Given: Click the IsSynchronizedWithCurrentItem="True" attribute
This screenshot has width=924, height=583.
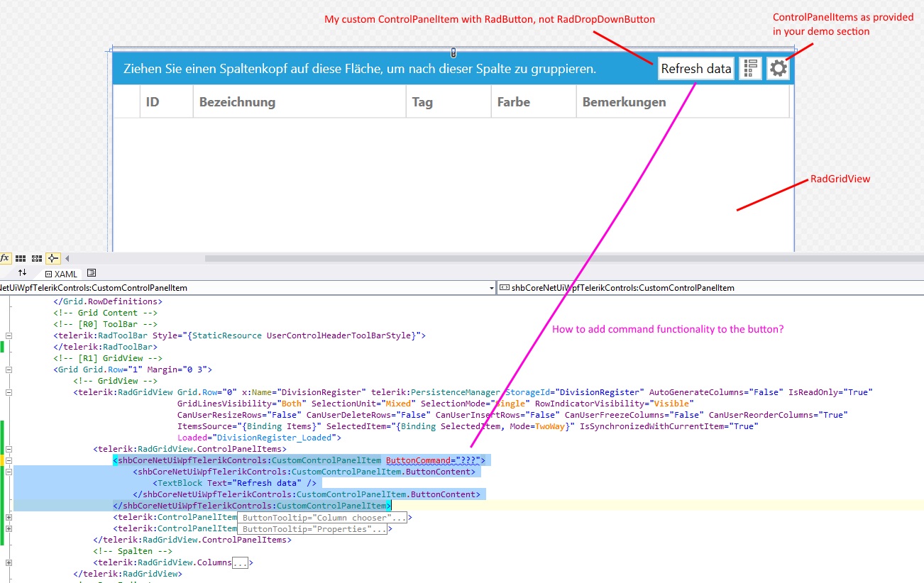Looking at the screenshot, I should [x=669, y=426].
